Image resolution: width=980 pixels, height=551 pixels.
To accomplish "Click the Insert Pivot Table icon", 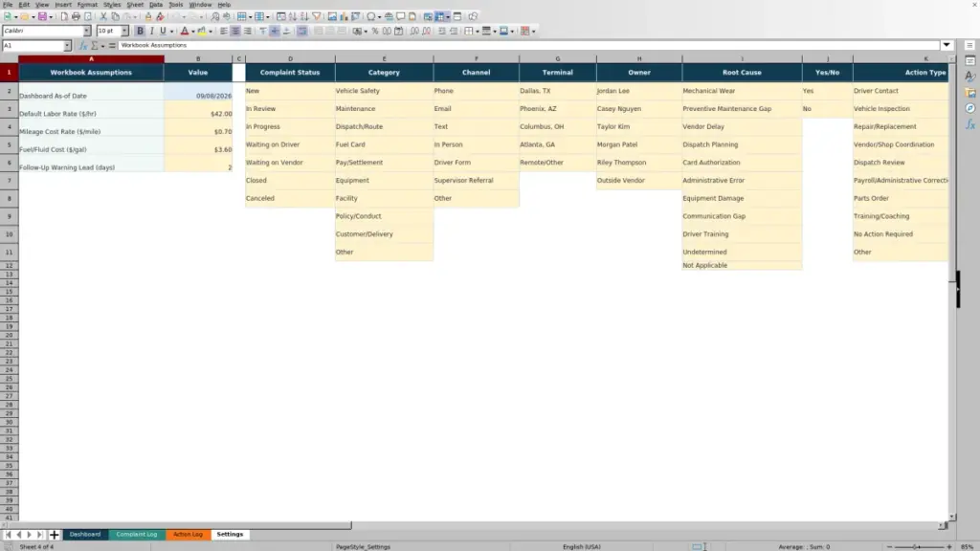I will point(356,16).
